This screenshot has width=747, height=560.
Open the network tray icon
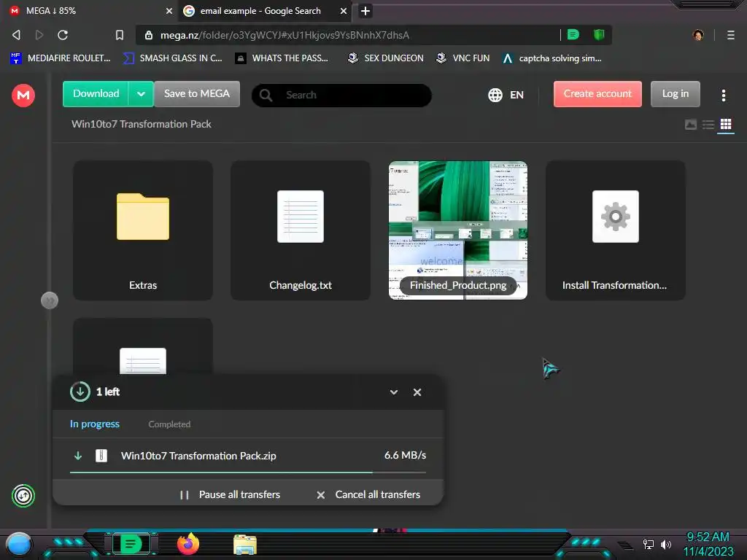649,544
